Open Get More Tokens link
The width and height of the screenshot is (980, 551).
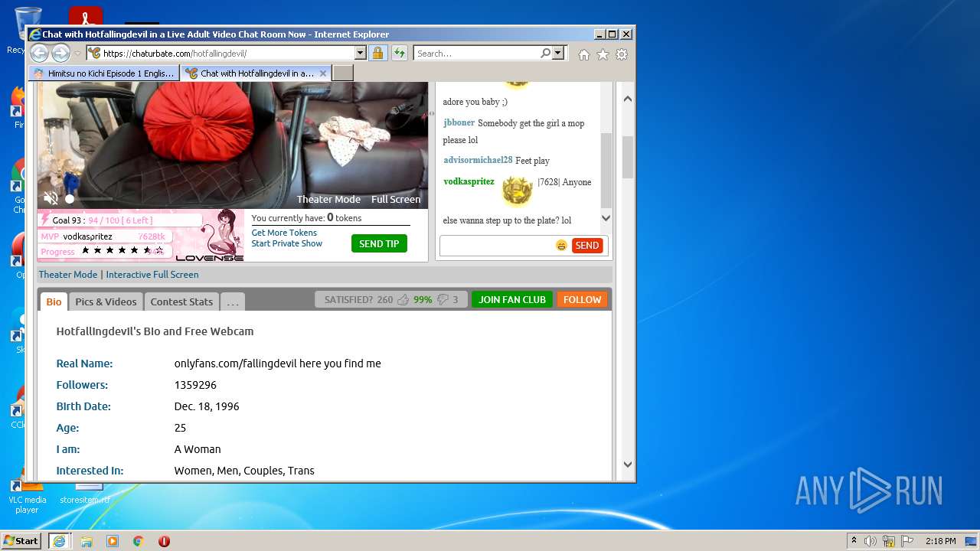(284, 233)
